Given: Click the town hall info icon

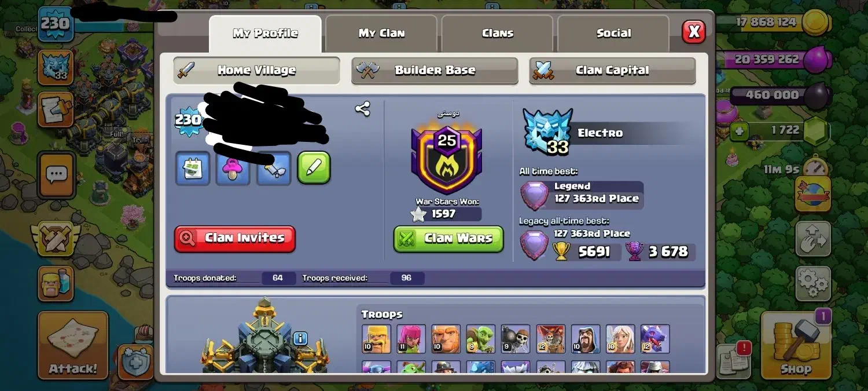Looking at the screenshot, I should coord(300,338).
